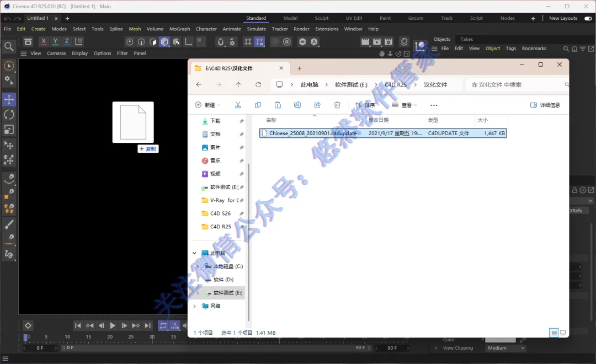Click the Rename icon in Explorer toolbar
This screenshot has width=596, height=364.
click(297, 105)
